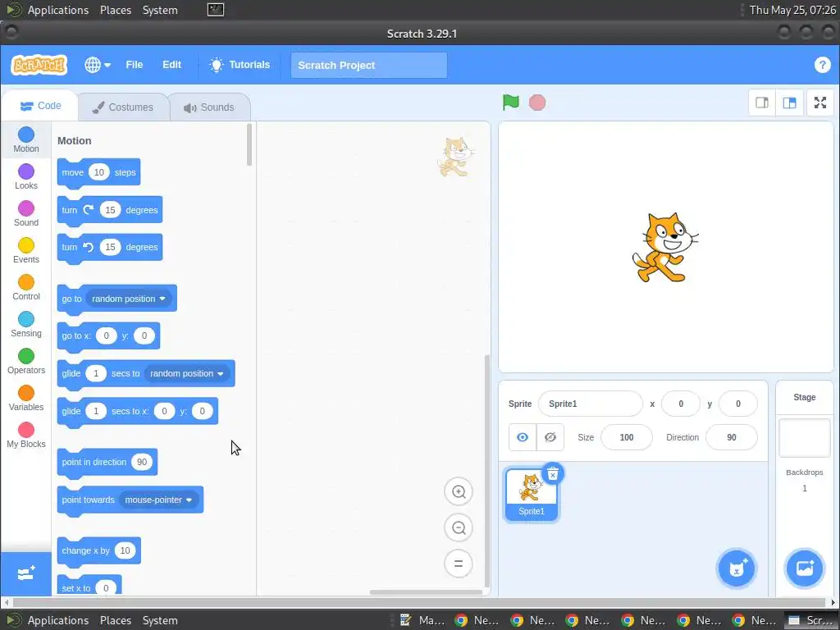Open the go to random position dropdown
This screenshot has width=840, height=630.
(x=129, y=299)
